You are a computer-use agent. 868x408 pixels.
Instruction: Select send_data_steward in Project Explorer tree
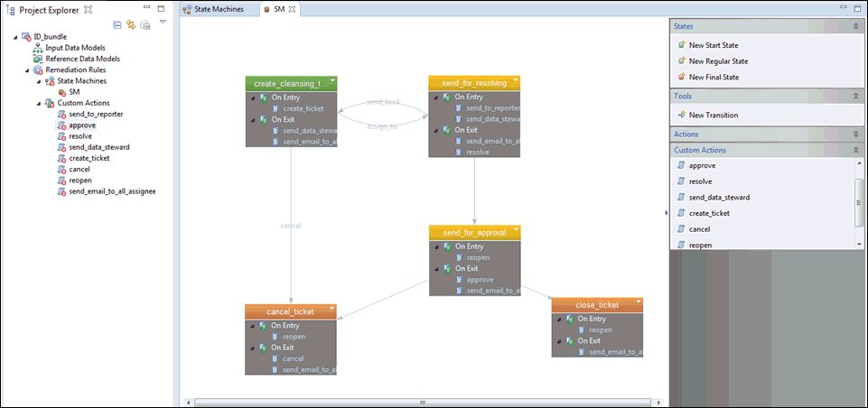(99, 147)
